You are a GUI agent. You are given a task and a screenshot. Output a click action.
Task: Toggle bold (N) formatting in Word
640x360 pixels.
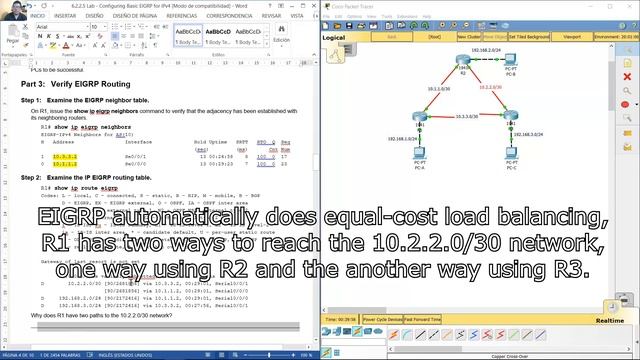click(40, 36)
